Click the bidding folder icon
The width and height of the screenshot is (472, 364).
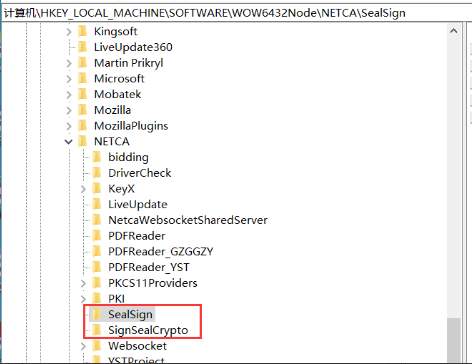tap(97, 157)
